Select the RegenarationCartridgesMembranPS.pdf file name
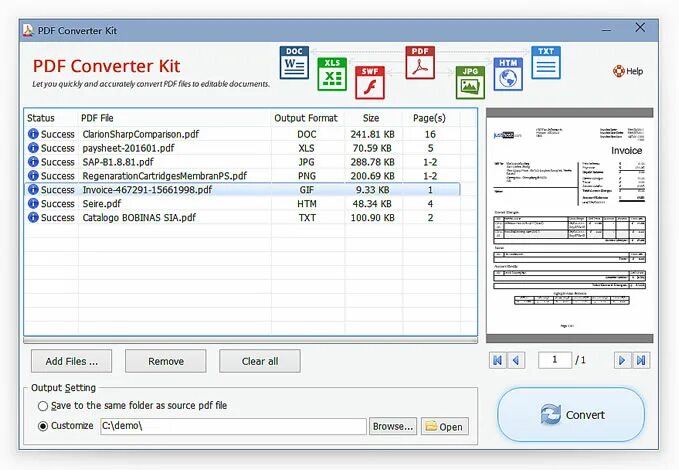This screenshot has width=679, height=470. tap(165, 176)
